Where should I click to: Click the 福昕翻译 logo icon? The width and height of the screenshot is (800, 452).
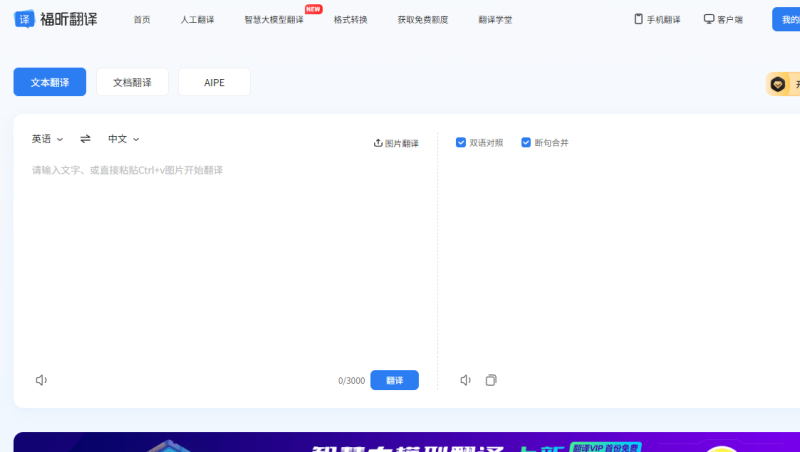tap(24, 19)
